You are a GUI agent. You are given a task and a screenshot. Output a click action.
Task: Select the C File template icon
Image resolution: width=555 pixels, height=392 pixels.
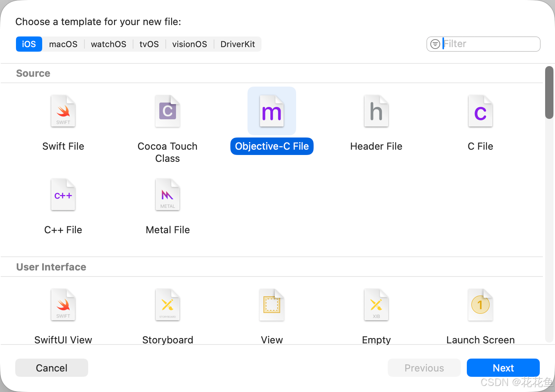coord(480,111)
